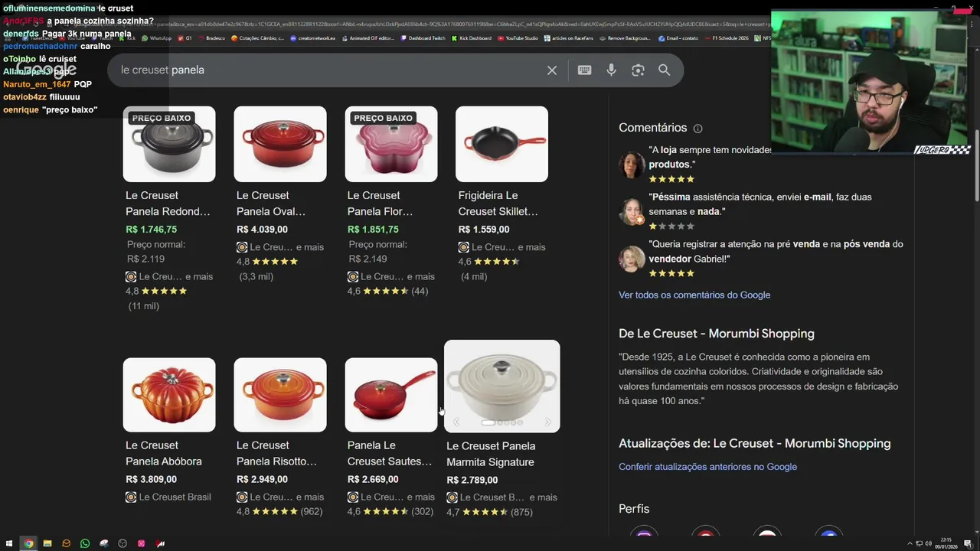Click price R$ 4.039,00

pyautogui.click(x=263, y=230)
